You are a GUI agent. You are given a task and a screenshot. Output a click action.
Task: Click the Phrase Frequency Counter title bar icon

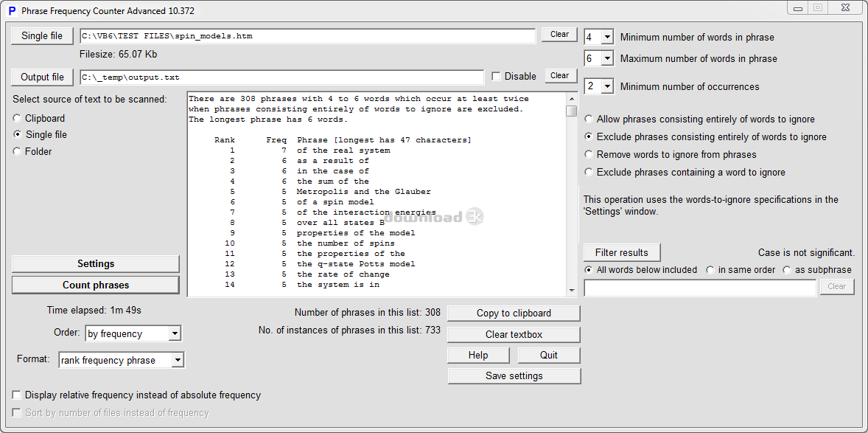coord(12,10)
